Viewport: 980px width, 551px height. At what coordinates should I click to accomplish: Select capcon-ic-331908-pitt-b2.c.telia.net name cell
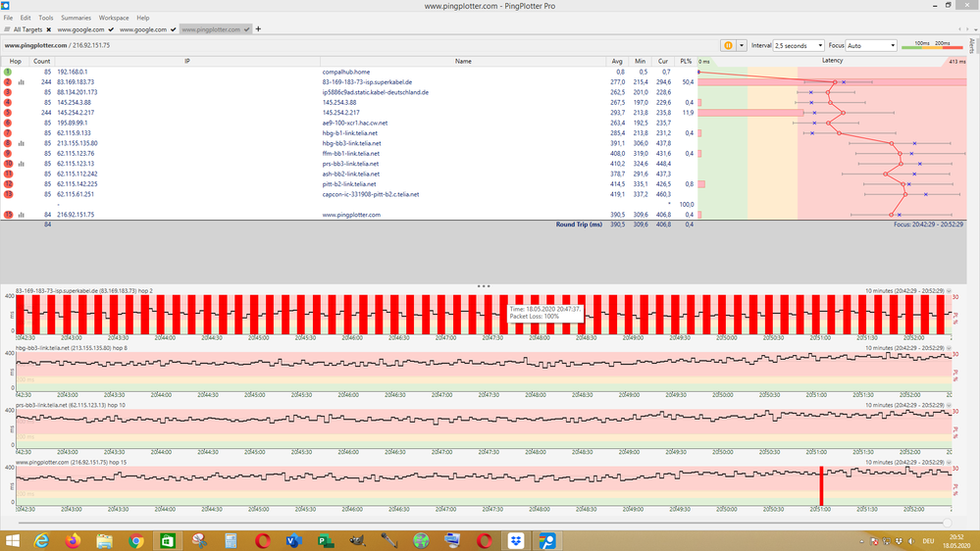click(x=371, y=194)
